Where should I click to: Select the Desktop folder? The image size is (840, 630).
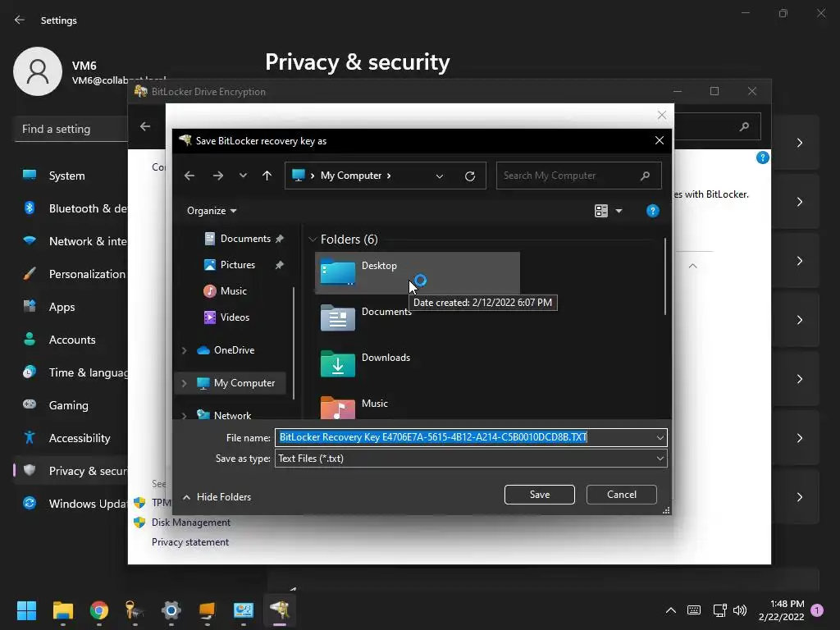tap(418, 272)
